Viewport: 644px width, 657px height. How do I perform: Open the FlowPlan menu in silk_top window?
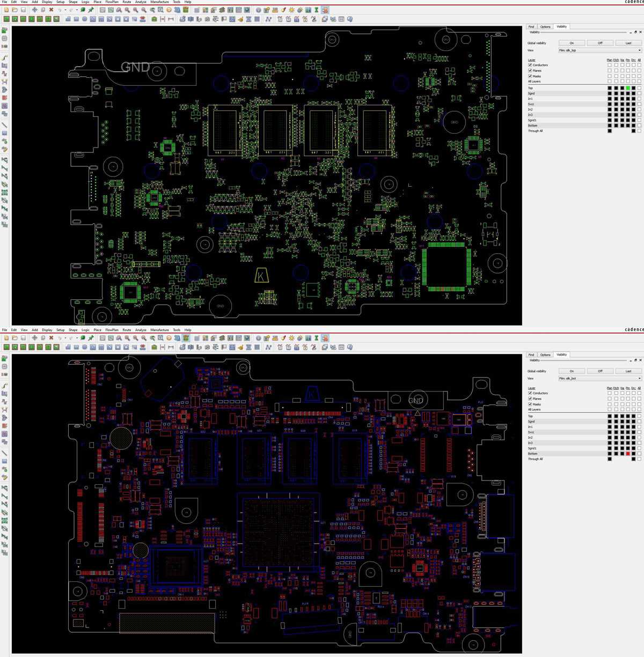[x=112, y=2]
